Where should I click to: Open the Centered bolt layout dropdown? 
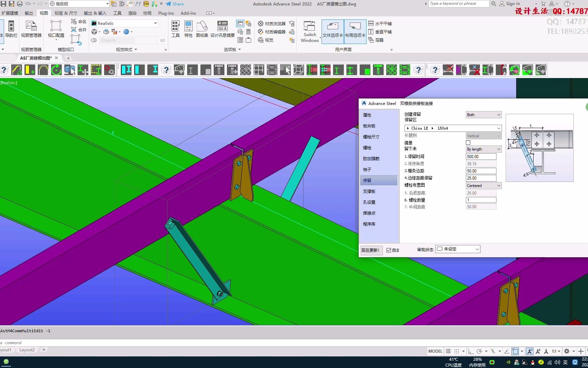(x=484, y=186)
